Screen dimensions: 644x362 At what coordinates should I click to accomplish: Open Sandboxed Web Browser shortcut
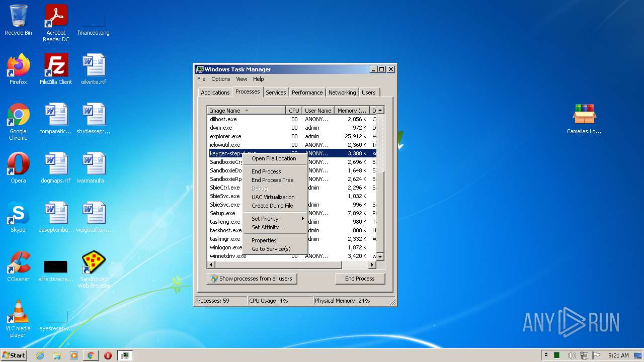[94, 269]
